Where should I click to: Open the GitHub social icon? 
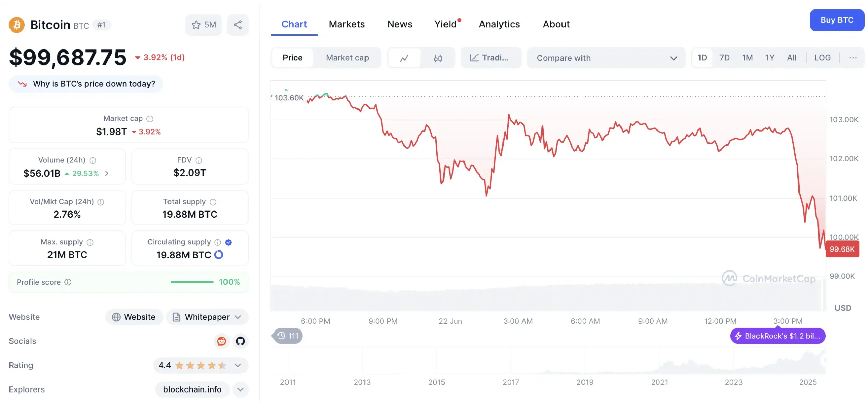click(240, 341)
